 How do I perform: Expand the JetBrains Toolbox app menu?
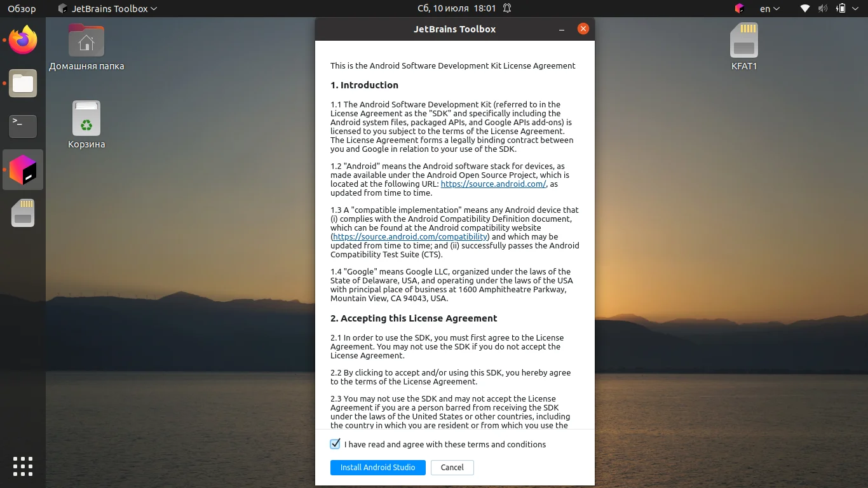107,8
